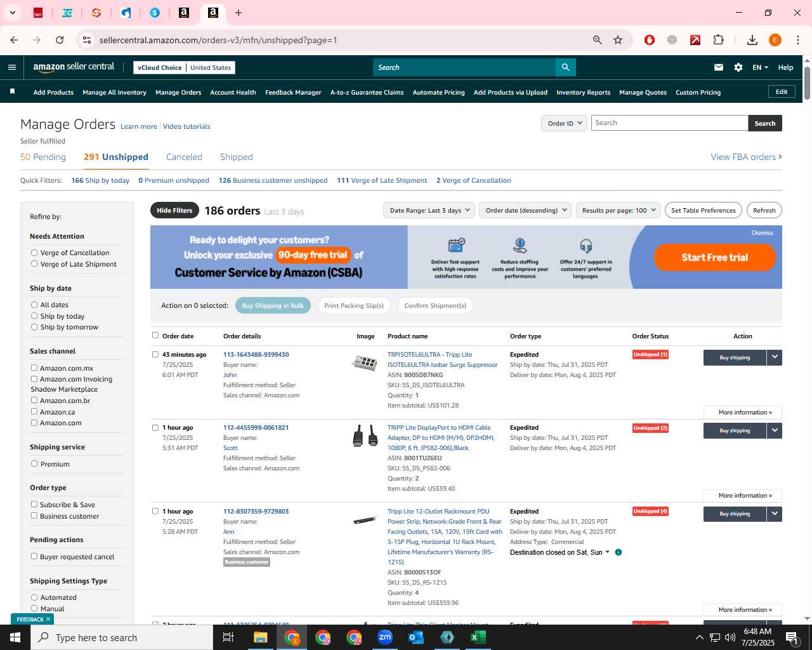Screen dimensions: 812x650
Task: Open the mail messages envelope icon
Action: point(719,67)
